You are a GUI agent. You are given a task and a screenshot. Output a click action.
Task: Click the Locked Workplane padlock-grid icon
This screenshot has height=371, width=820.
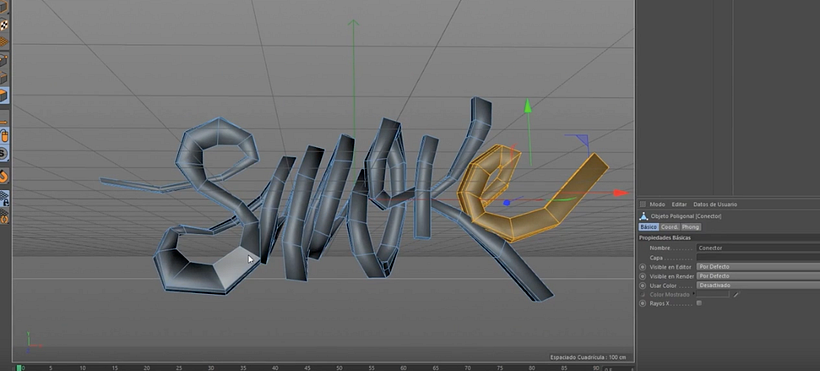(4, 198)
